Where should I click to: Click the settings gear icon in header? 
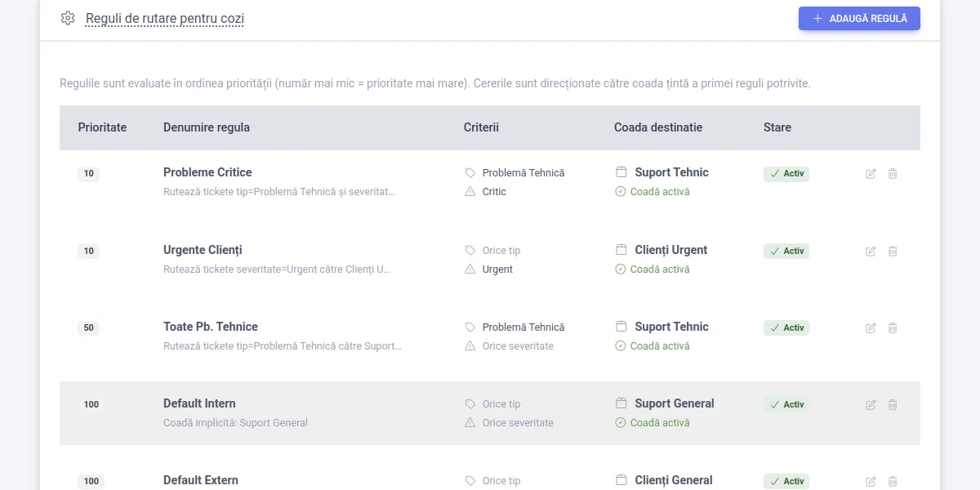[68, 18]
